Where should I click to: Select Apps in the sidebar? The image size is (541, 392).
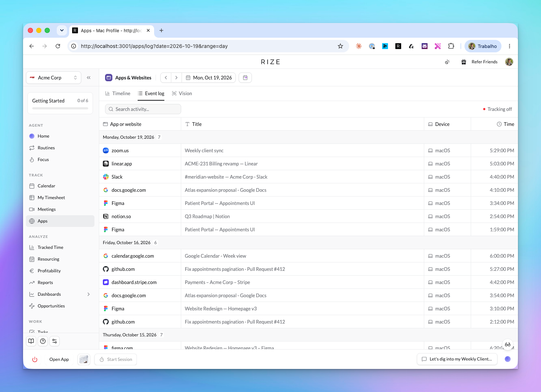click(60, 221)
